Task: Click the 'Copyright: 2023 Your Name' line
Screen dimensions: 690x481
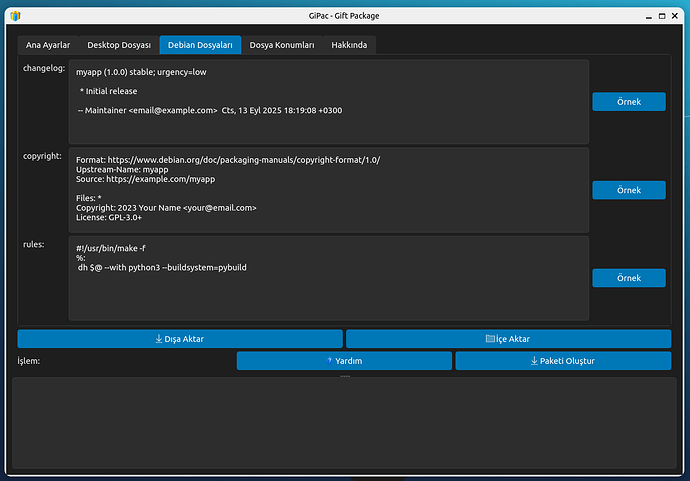Action: point(166,208)
